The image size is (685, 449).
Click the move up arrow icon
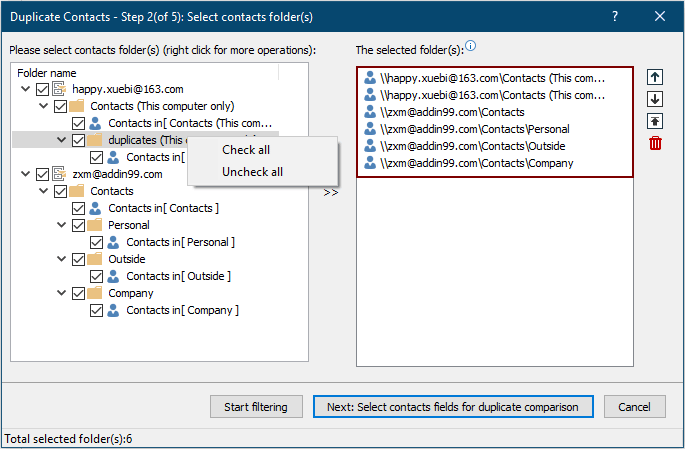pyautogui.click(x=655, y=77)
